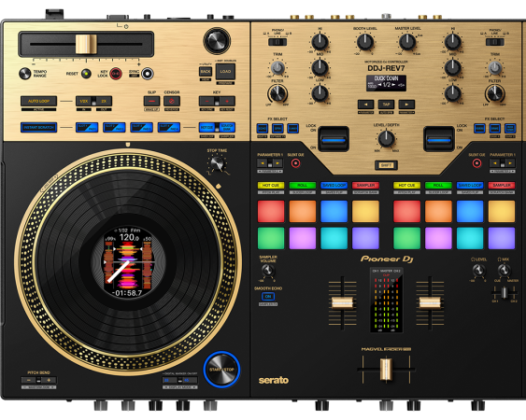Viewport: 526px width, 420px height.
Task: Click the CENSOR button with red symbol
Action: [172, 101]
